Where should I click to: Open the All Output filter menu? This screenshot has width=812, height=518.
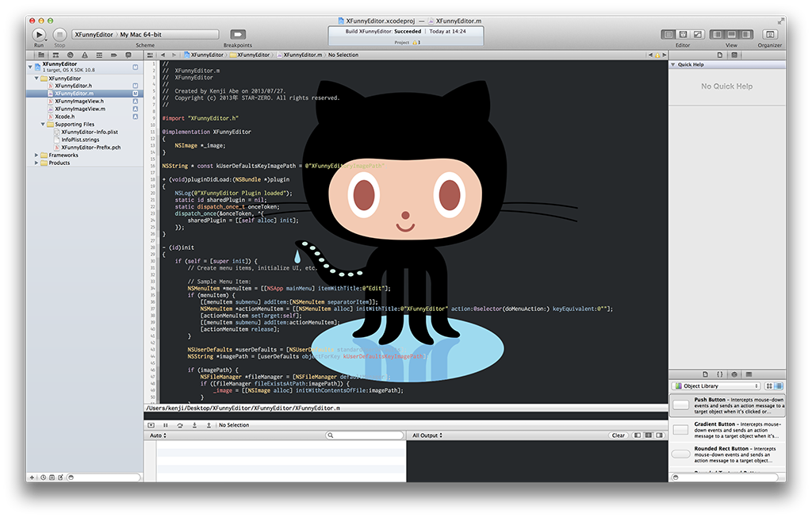click(x=427, y=436)
